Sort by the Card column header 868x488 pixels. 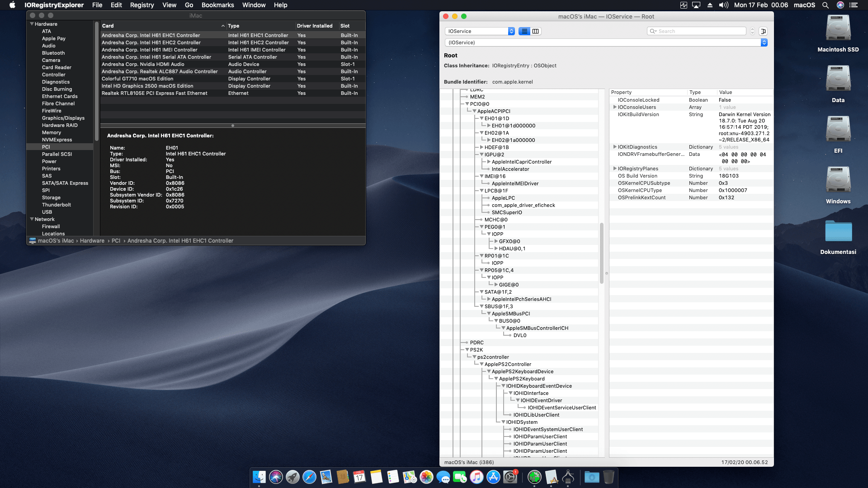click(x=163, y=26)
